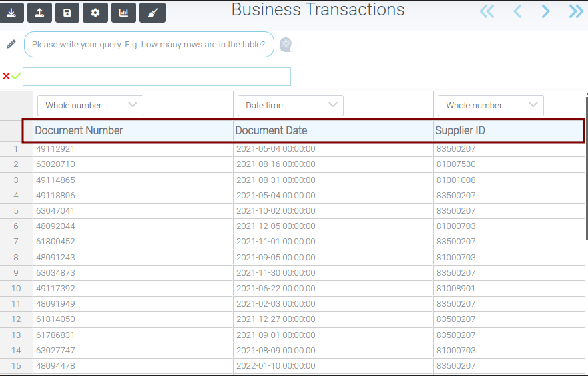Go to next page arrow

[546, 11]
